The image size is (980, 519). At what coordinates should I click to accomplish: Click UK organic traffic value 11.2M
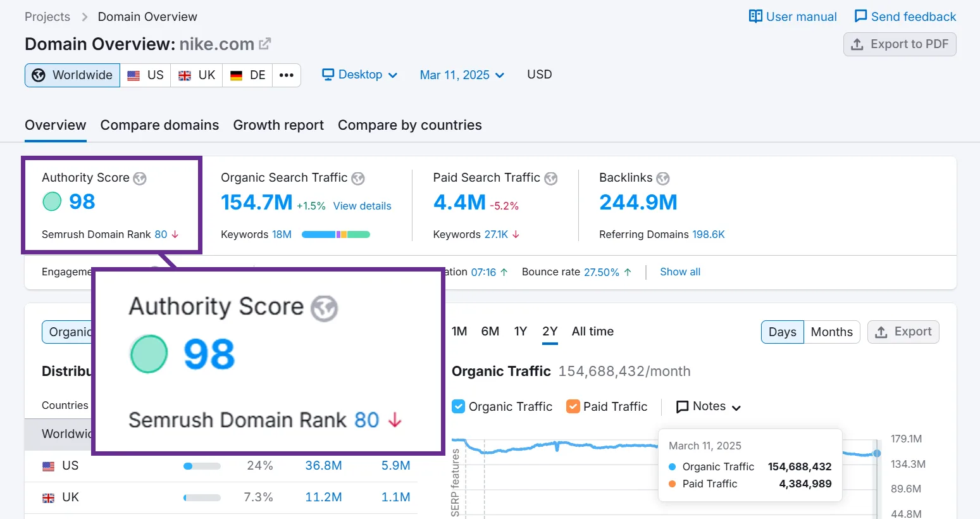pos(324,497)
